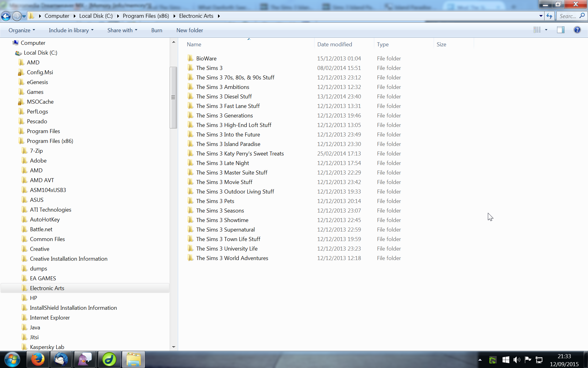Viewport: 588px width, 368px height.
Task: Click the Action Center flag icon
Action: coord(528,359)
